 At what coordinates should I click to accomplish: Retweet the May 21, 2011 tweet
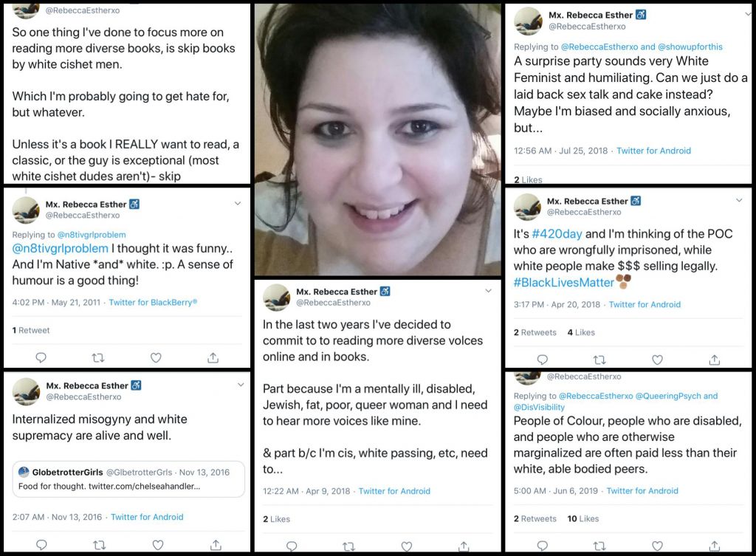click(98, 358)
